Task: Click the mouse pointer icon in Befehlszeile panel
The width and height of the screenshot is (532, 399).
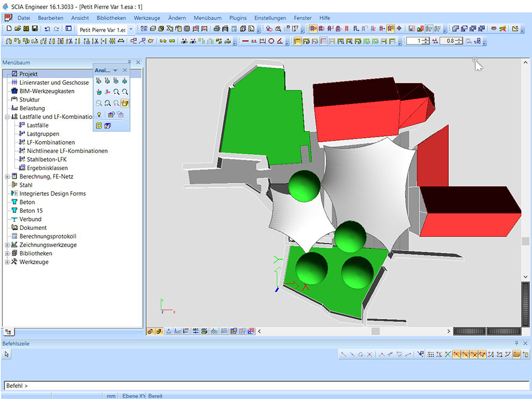Action: 7,354
